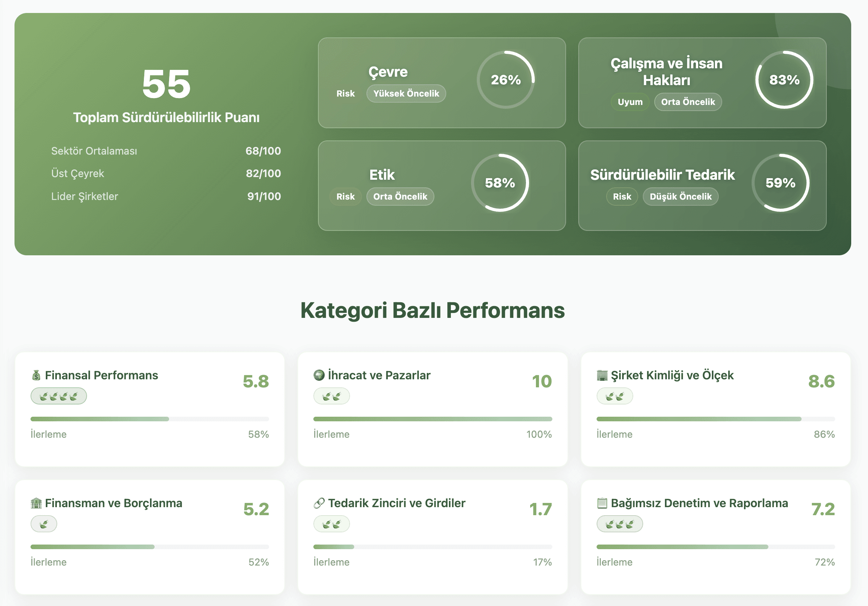Switch to the Risk tag on the Etik card
The height and width of the screenshot is (606, 868).
click(345, 197)
